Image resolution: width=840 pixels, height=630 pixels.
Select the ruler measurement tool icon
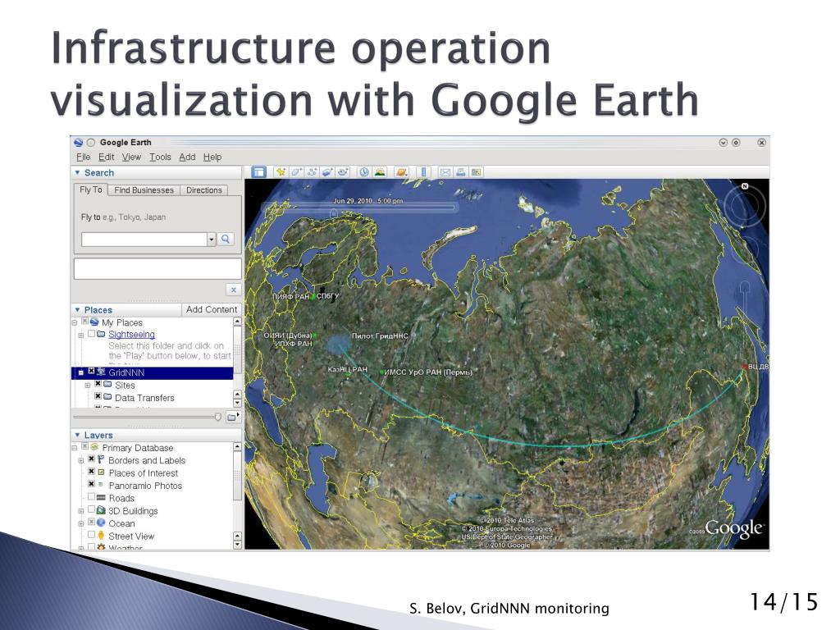[x=423, y=172]
